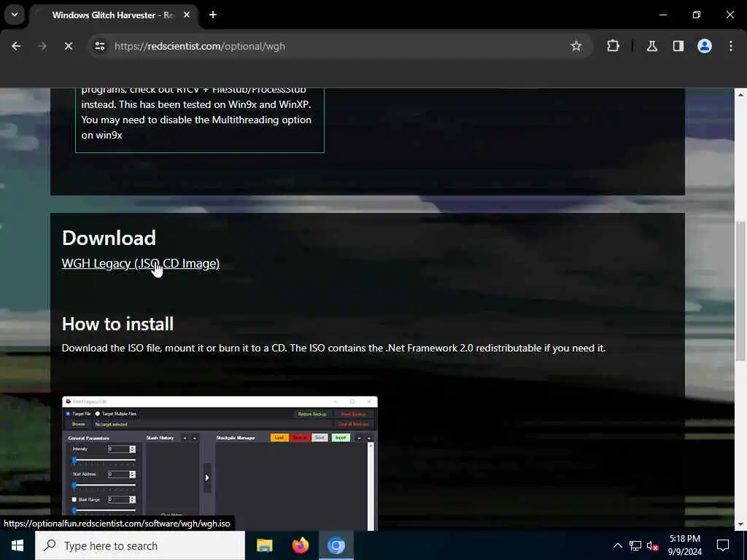Close the Windows Glitch Harvester tab
Image resolution: width=747 pixels, height=560 pixels.
(x=187, y=15)
